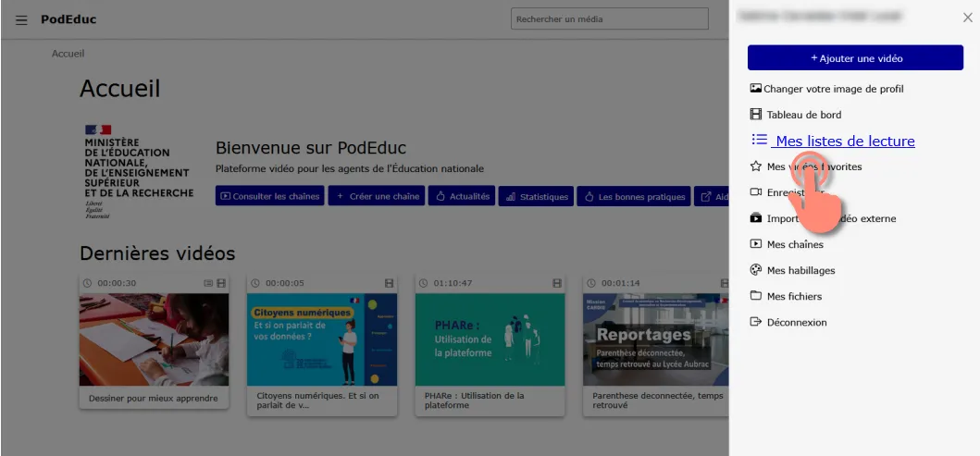Click title Citoyens numériques. Et si on parlait

317,401
